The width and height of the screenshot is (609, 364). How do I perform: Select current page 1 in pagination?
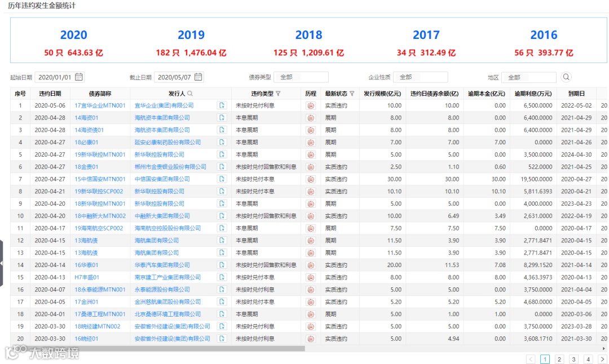545,359
